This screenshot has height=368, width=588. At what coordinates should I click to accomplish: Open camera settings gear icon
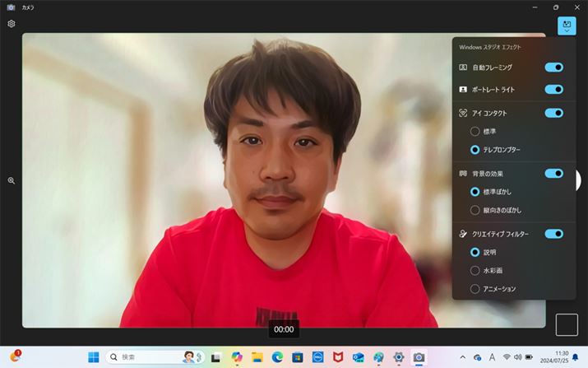[12, 24]
